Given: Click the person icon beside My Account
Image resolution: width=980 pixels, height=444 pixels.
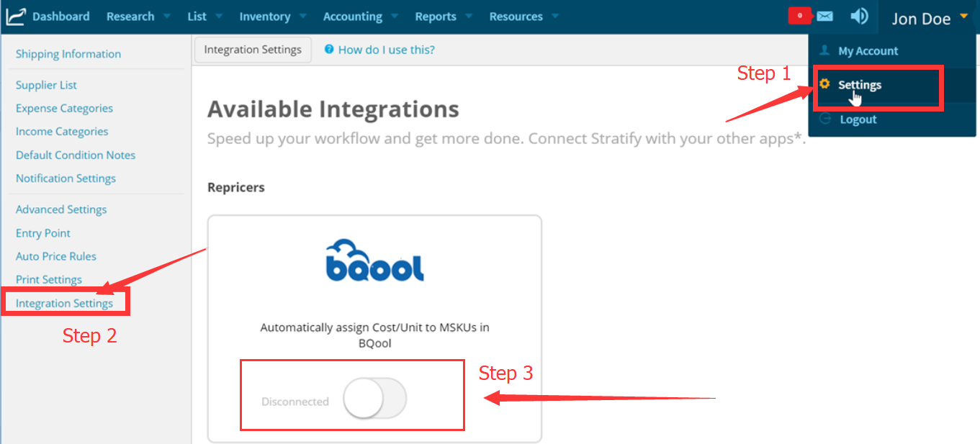Looking at the screenshot, I should (825, 50).
